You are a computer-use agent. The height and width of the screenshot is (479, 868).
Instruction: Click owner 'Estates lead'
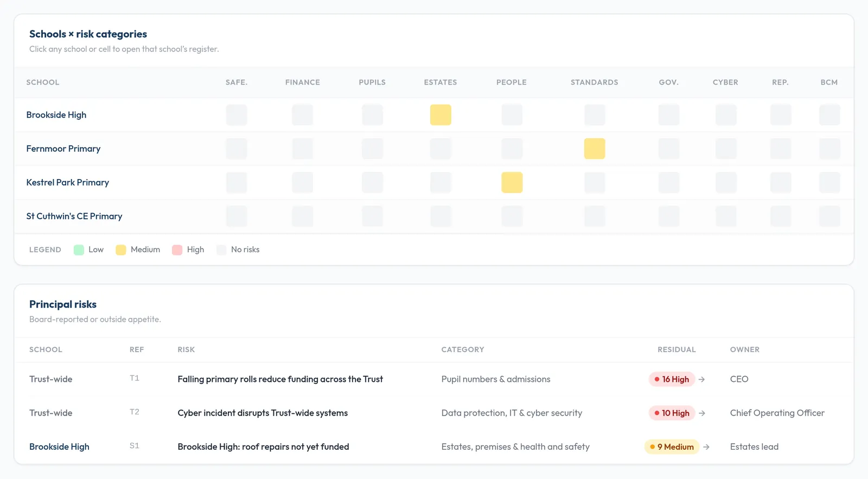tap(754, 447)
